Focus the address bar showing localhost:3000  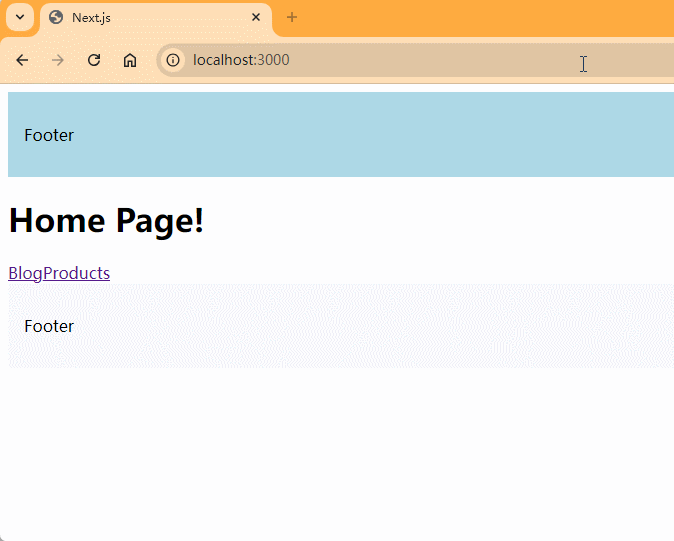(x=400, y=60)
